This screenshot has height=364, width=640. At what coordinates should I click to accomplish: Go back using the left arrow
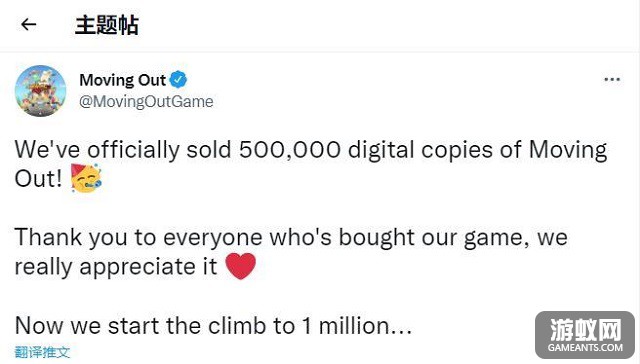click(29, 24)
